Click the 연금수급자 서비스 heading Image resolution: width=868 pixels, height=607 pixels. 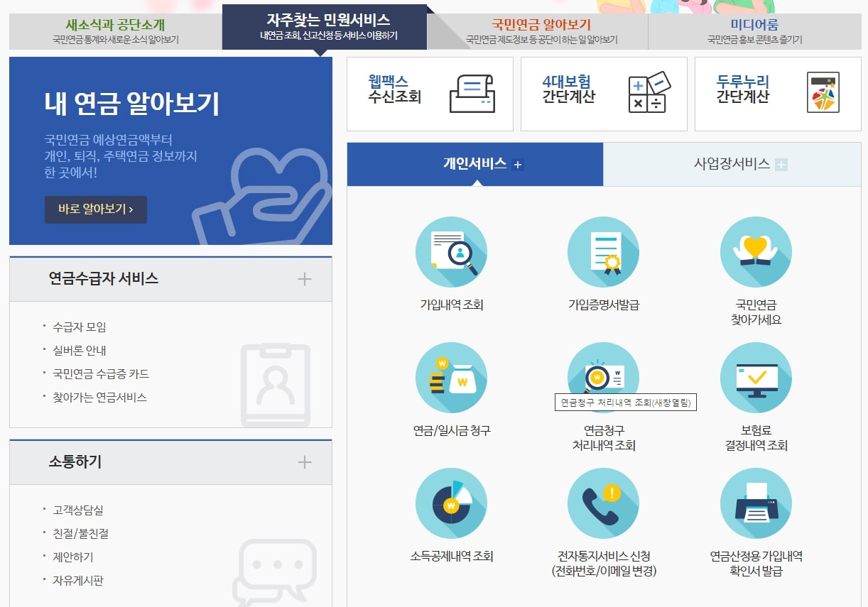pyautogui.click(x=104, y=278)
